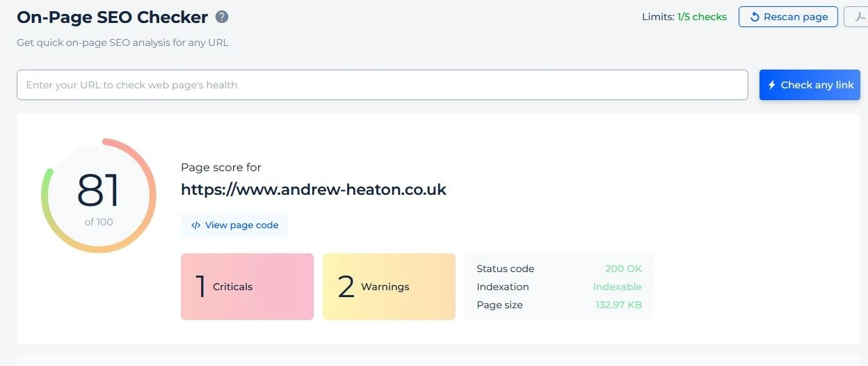Click the Indexation label
This screenshot has width=868, height=366.
tap(502, 287)
